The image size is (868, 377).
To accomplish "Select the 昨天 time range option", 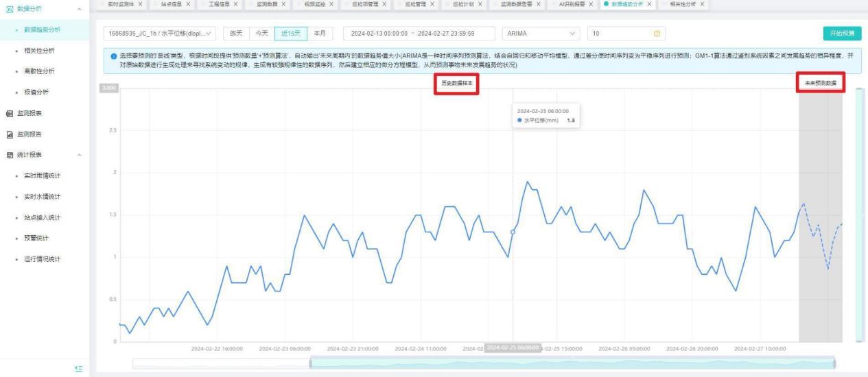I will 235,34.
